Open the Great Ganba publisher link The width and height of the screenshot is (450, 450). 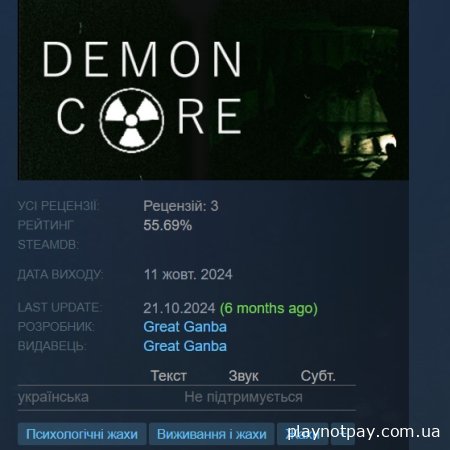click(x=185, y=346)
